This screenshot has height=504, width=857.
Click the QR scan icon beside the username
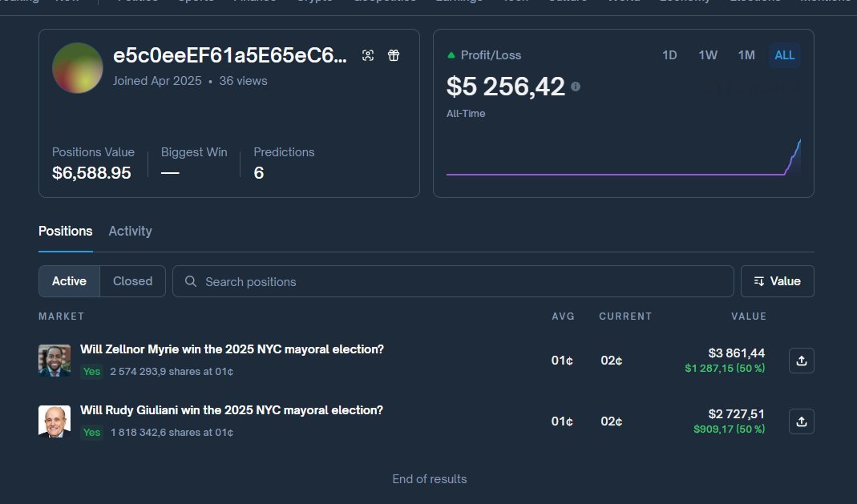[x=368, y=55]
